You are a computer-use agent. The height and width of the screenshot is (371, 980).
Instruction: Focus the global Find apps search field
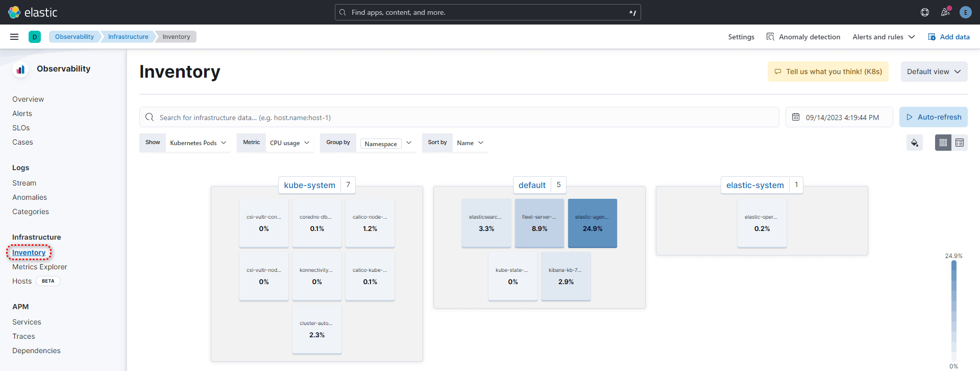[x=487, y=12]
